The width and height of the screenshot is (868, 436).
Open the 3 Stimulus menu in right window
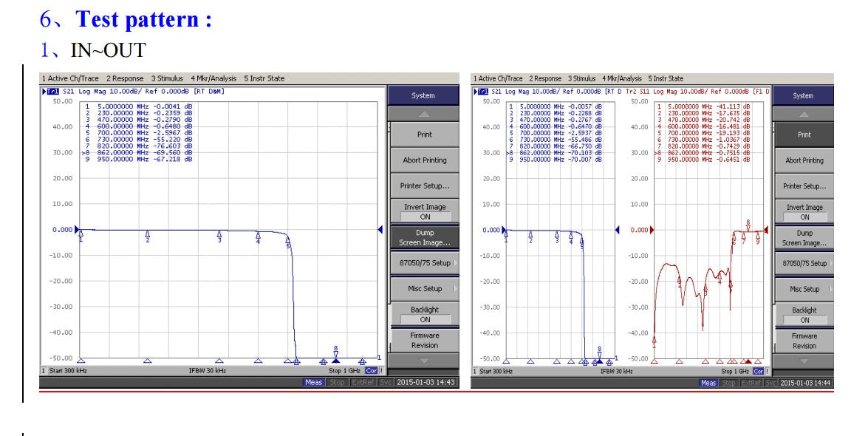pyautogui.click(x=582, y=78)
